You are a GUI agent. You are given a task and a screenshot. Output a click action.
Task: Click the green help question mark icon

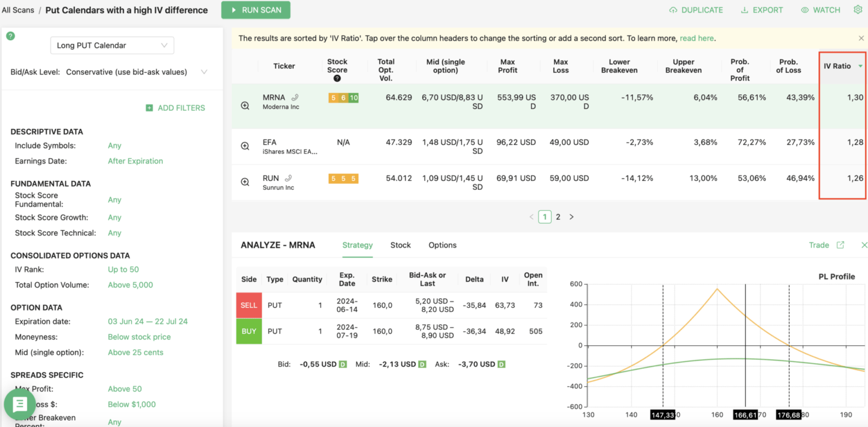10,36
